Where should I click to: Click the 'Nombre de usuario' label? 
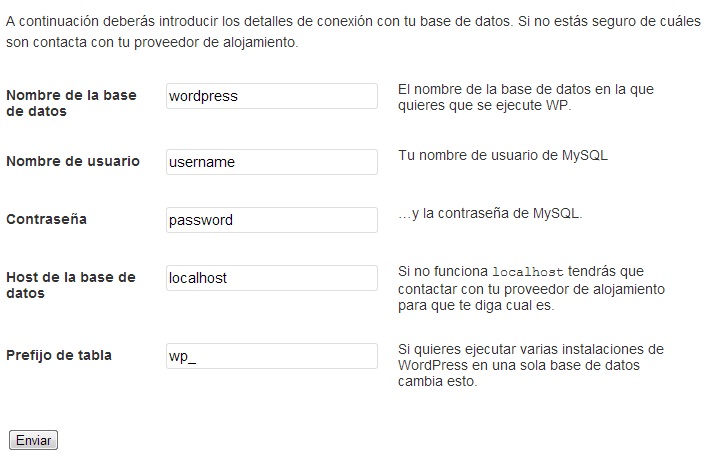click(x=73, y=161)
